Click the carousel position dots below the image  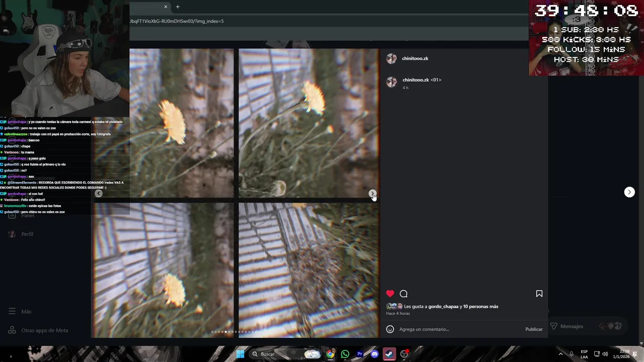tap(235, 332)
